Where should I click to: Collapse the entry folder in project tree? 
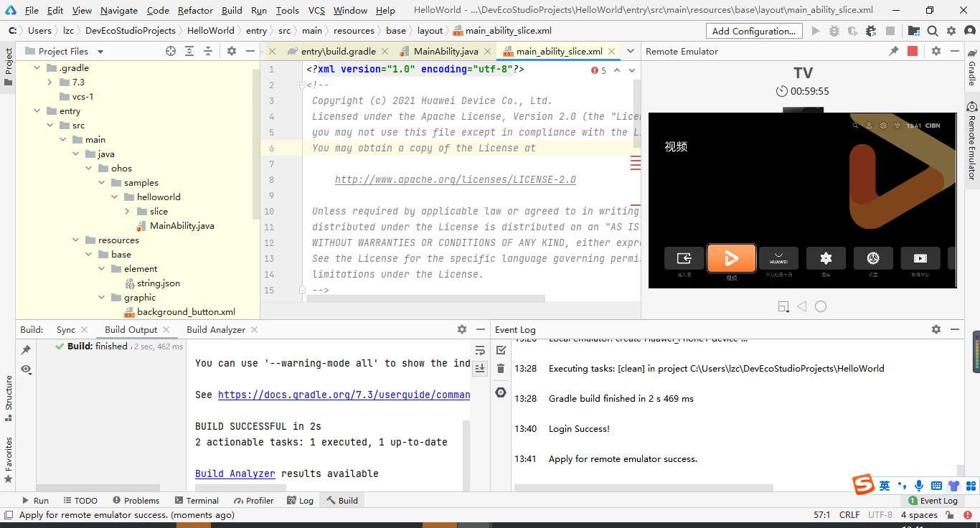37,111
